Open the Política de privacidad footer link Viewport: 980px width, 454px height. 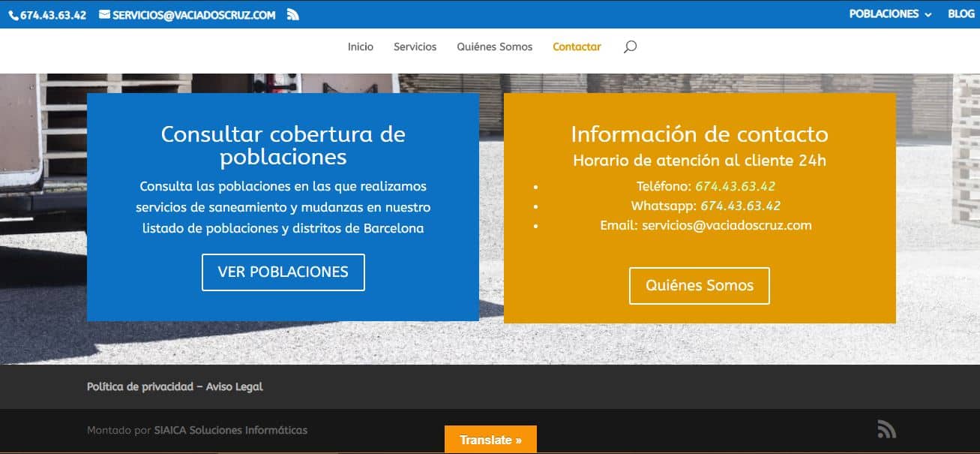pyautogui.click(x=139, y=387)
